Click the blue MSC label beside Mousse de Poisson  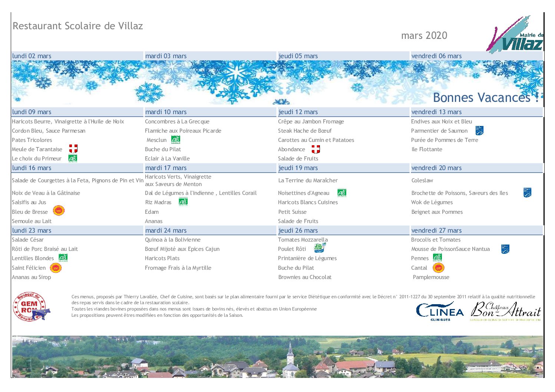tap(505, 249)
